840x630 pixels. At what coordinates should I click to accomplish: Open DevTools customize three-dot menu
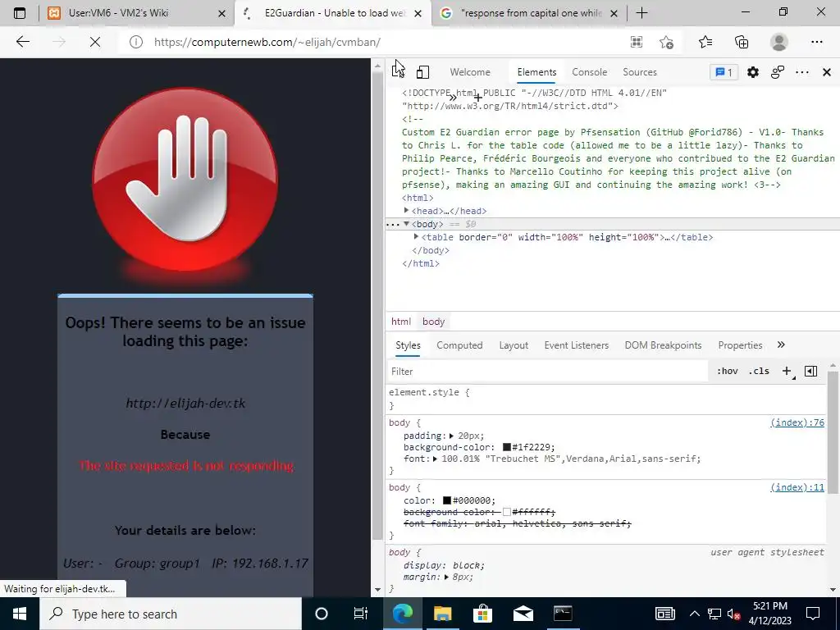click(802, 72)
